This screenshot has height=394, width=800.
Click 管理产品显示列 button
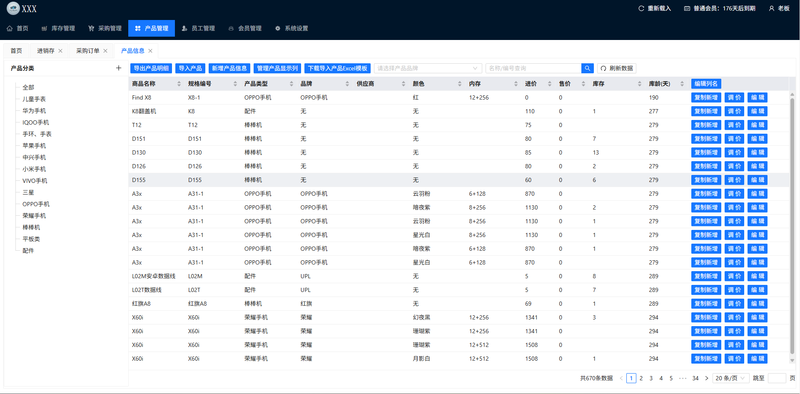[277, 68]
